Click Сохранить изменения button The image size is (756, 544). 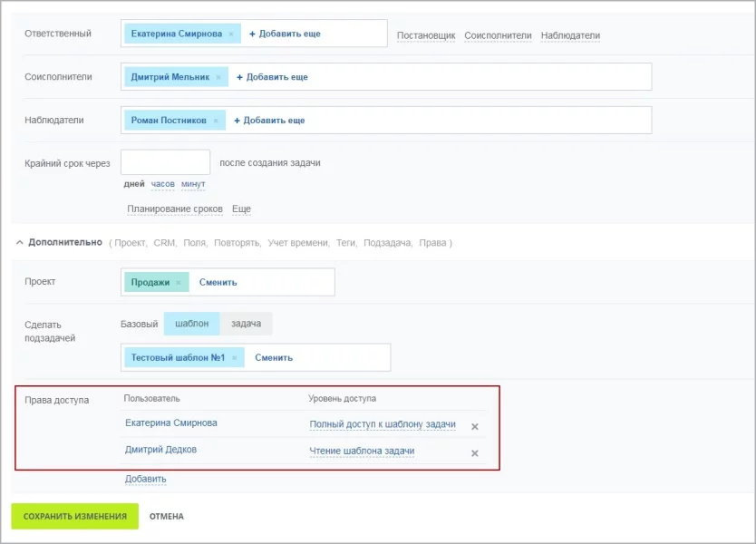(74, 516)
